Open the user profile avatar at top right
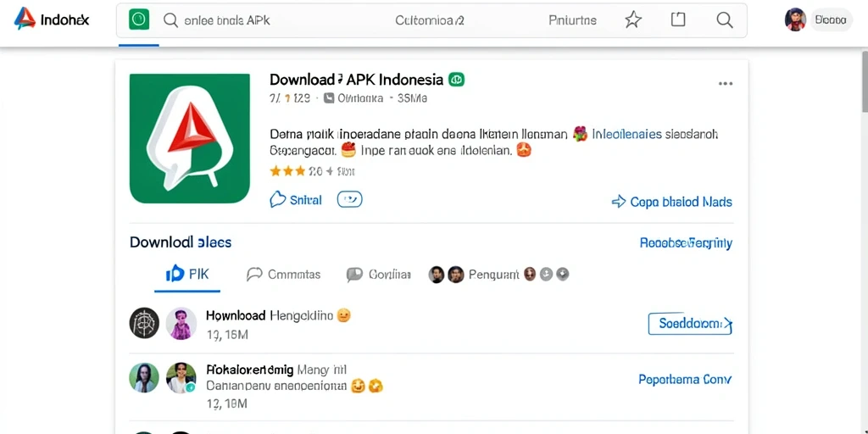Image resolution: width=868 pixels, height=434 pixels. 795,19
